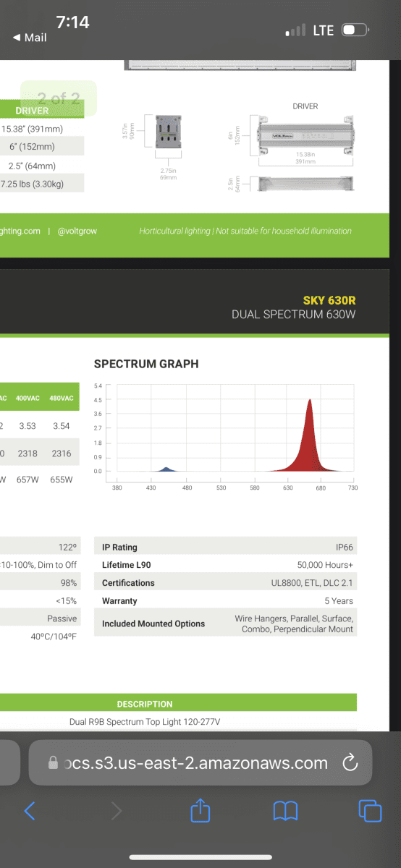Select the Included Mounted Options label
Screen dimensions: 401x868
pyautogui.click(x=153, y=624)
